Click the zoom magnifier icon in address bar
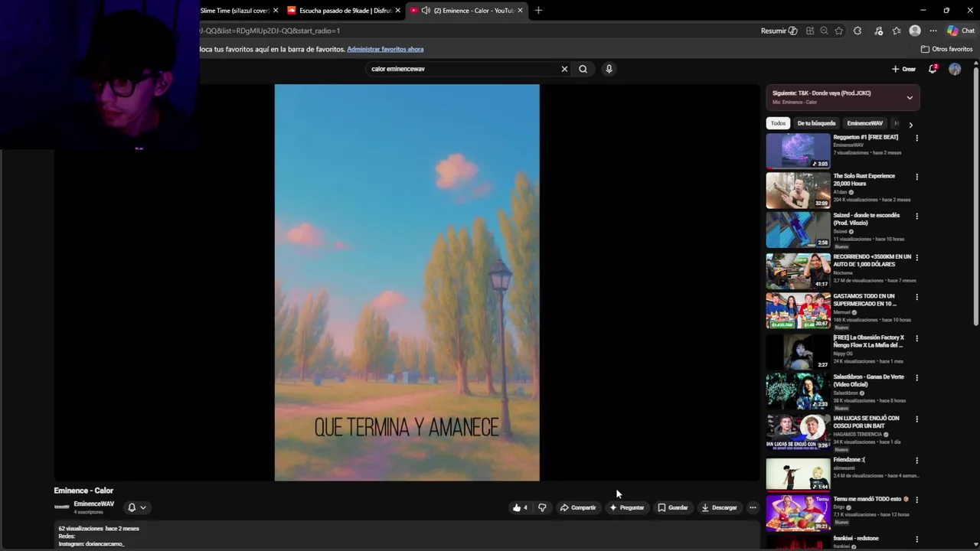 click(824, 31)
